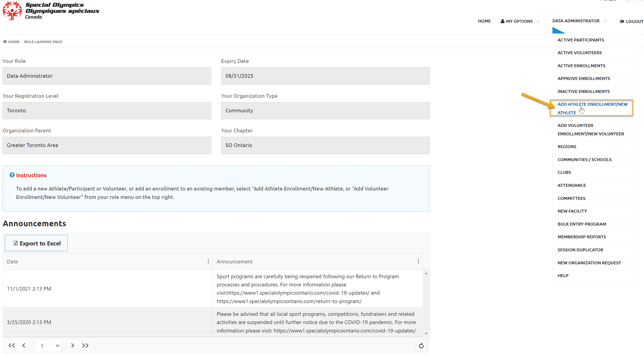Viewport: 644px width, 358px height.
Task: Collapse the Data Administrator dropdown arrow
Action: pyautogui.click(x=605, y=21)
